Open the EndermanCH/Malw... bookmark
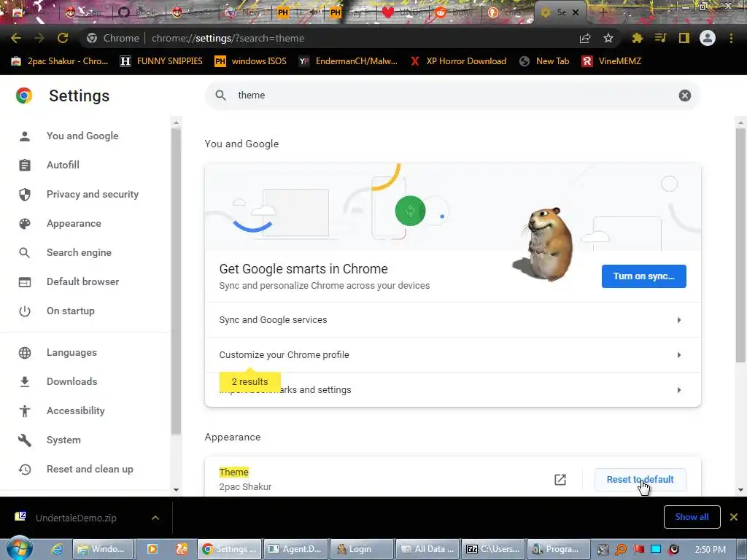Image resolution: width=747 pixels, height=560 pixels. (348, 61)
